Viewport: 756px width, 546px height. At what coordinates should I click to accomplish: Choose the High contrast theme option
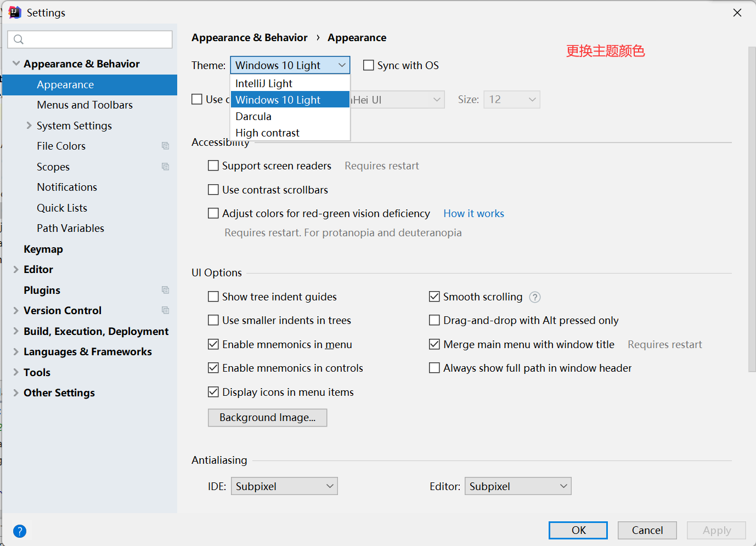(x=290, y=133)
